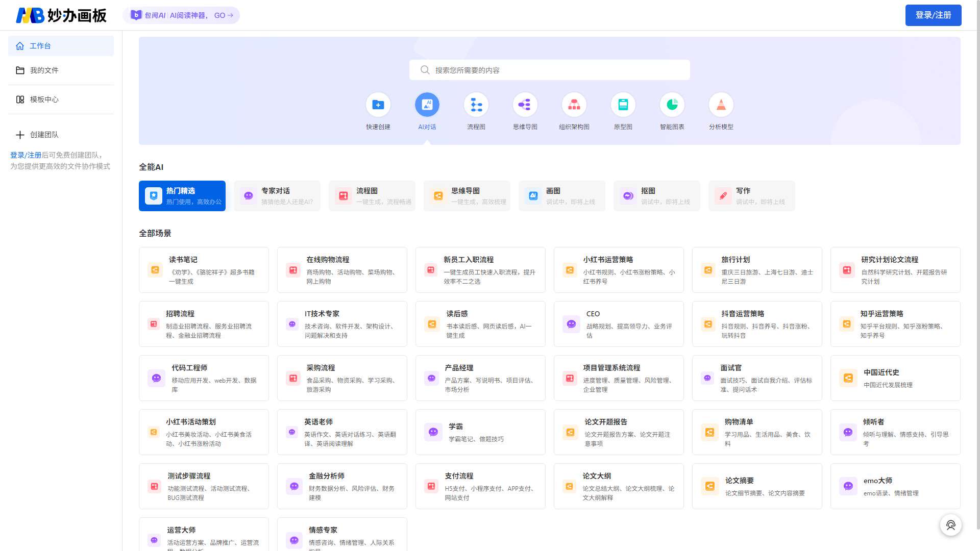This screenshot has width=980, height=551.
Task: Open the 抖音运营策略 card
Action: tap(757, 324)
